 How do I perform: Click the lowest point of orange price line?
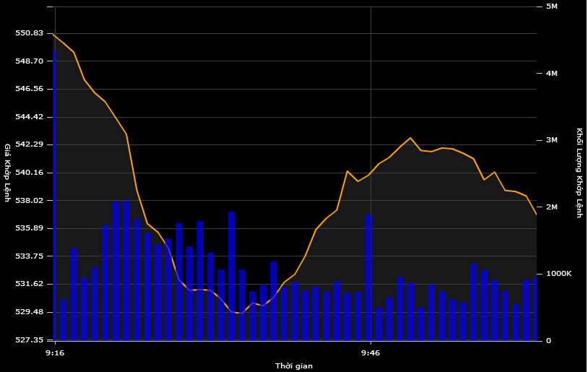coord(239,313)
